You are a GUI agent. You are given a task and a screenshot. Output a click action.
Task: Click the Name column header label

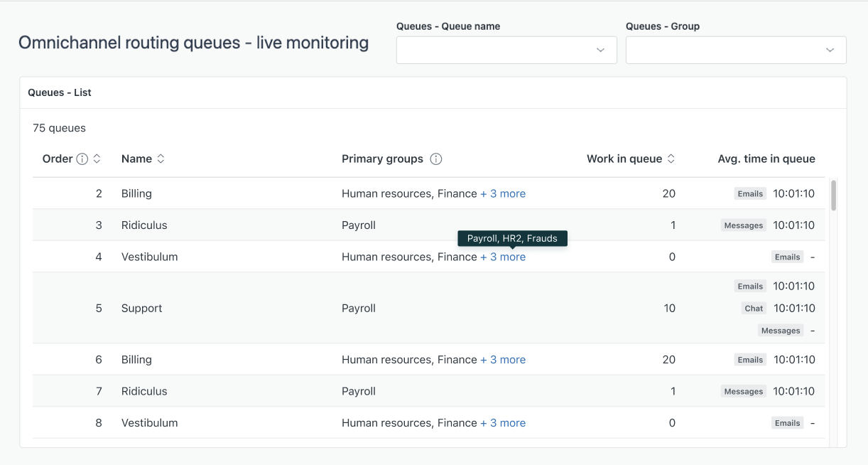136,159
